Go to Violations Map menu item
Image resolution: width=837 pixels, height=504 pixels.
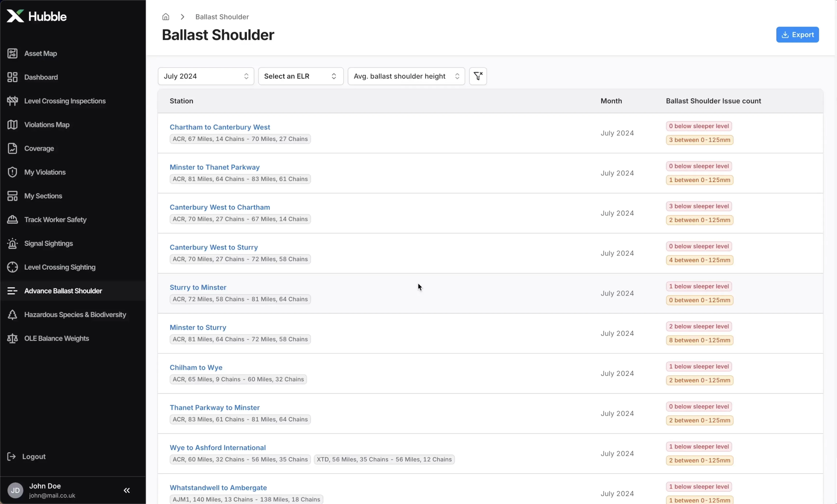[46, 125]
